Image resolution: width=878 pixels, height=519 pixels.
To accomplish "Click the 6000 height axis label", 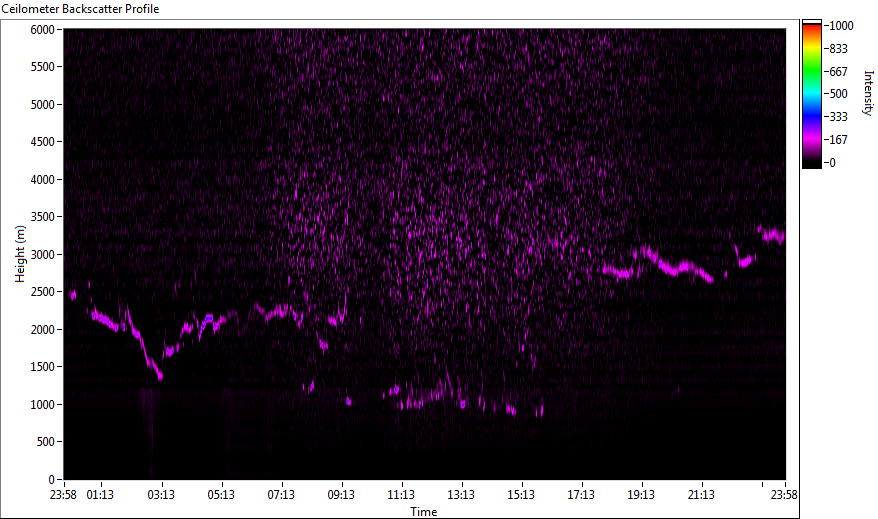I will tap(43, 30).
